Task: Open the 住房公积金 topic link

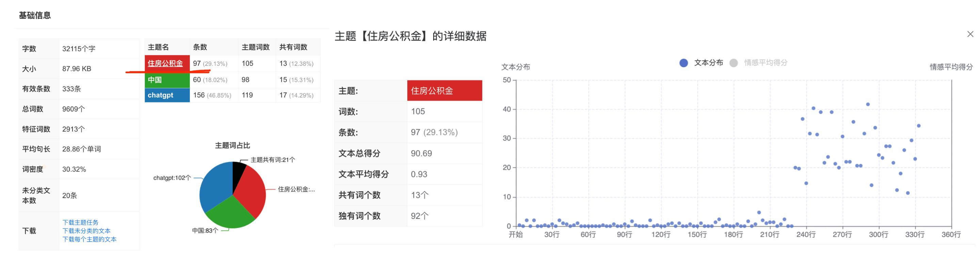Action: [165, 64]
